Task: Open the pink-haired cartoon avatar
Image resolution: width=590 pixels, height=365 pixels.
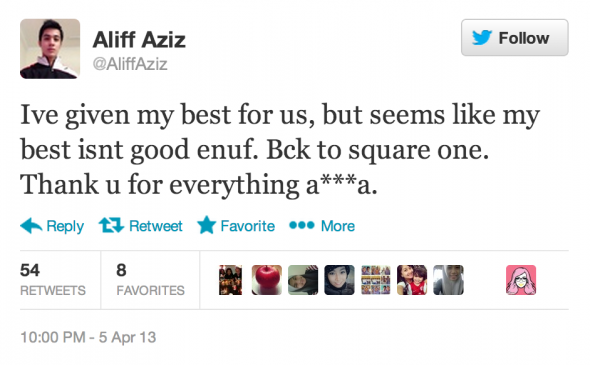Action: click(521, 280)
